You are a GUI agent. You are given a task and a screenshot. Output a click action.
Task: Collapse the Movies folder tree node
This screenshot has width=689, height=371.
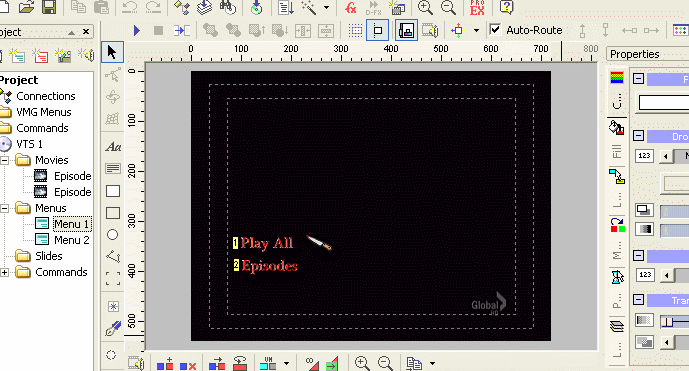4,160
